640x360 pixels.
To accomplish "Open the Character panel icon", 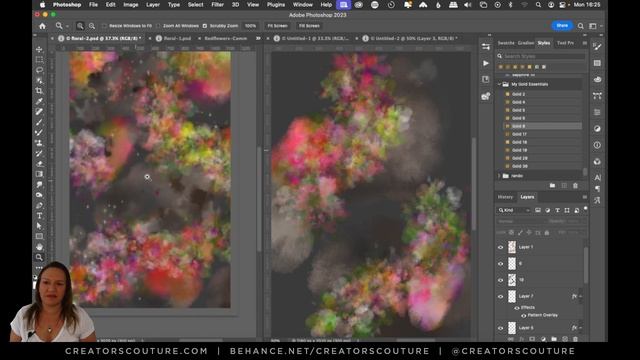I will coord(598,178).
